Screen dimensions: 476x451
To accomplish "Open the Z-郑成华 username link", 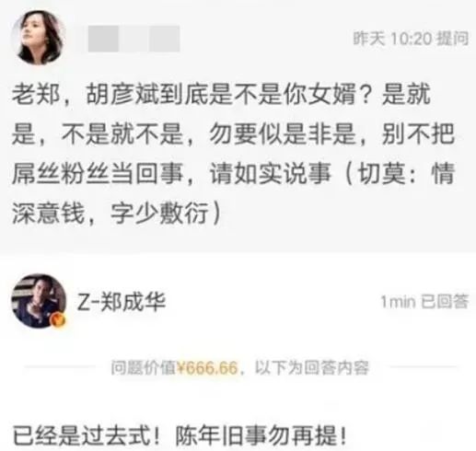I will 122,302.
